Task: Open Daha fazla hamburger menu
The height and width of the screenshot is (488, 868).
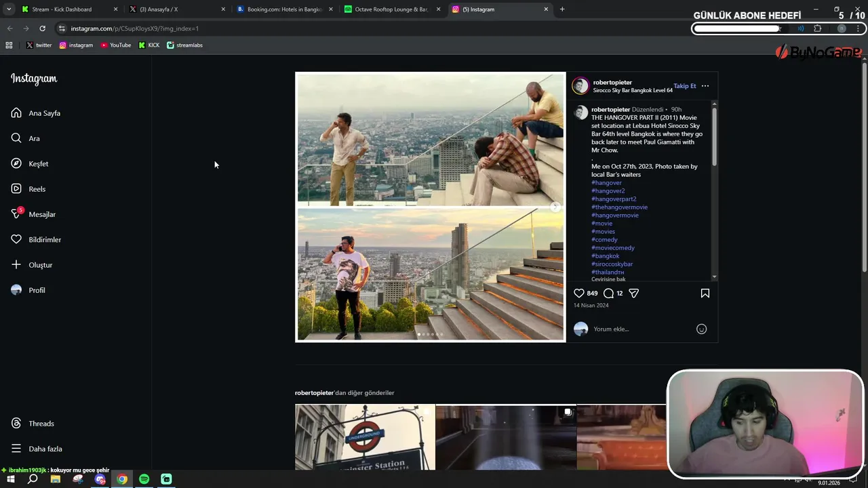Action: point(16,449)
